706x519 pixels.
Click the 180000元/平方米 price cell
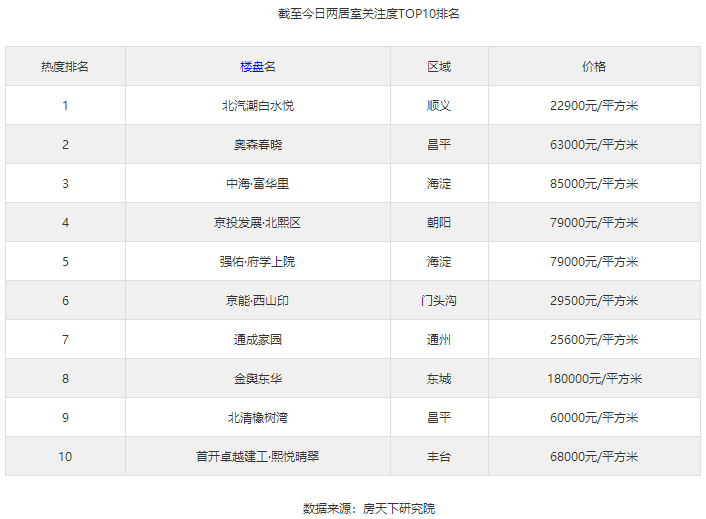tap(594, 379)
